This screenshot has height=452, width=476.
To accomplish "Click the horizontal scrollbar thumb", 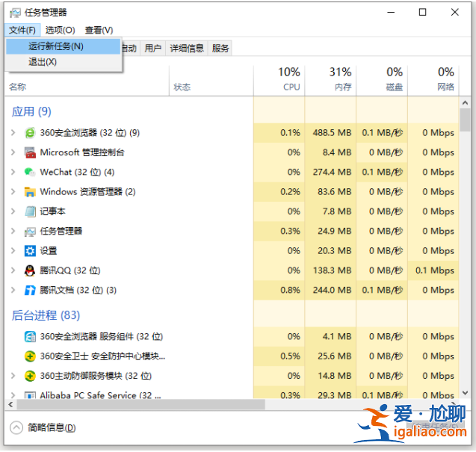I will click(x=140, y=405).
